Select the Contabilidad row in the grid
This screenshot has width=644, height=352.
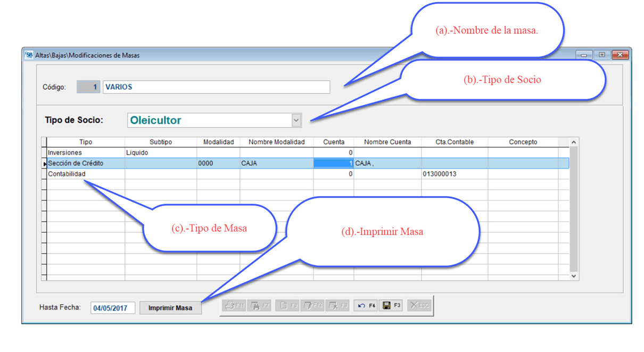pyautogui.click(x=85, y=174)
